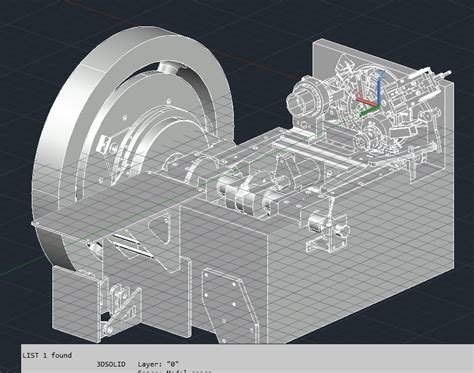Click the "LIST 1 found" command line text
Screen dimensions: 474x373
[47, 355]
